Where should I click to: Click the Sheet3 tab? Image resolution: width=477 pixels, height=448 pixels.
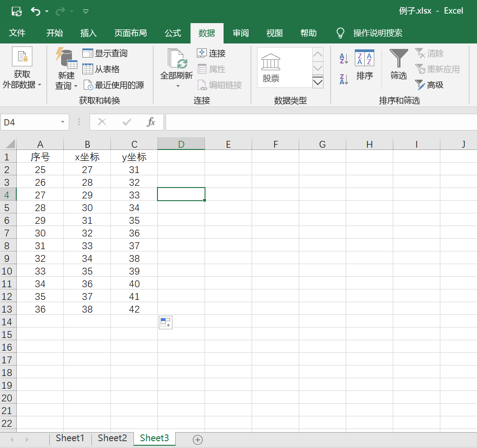click(x=154, y=438)
